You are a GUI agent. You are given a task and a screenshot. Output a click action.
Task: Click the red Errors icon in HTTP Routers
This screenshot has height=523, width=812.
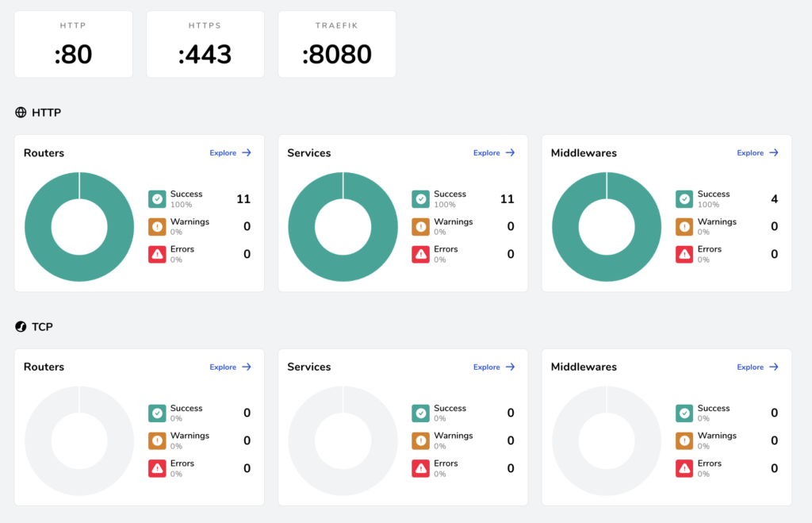(x=157, y=255)
